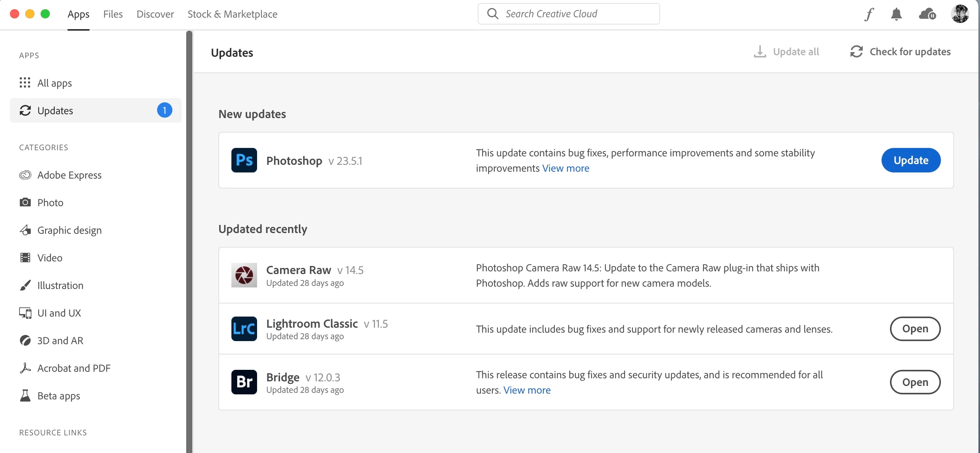Viewport: 980px width, 453px height.
Task: Open Lightroom Classic with its Open button
Action: coord(915,329)
